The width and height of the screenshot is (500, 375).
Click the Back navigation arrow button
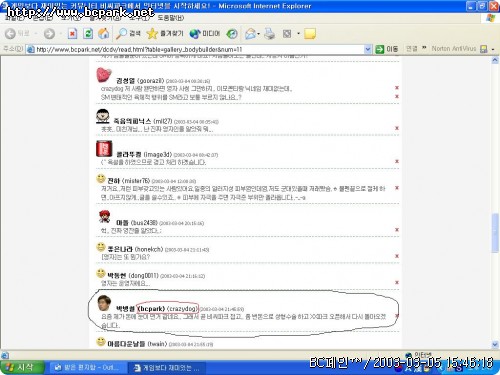point(11,33)
